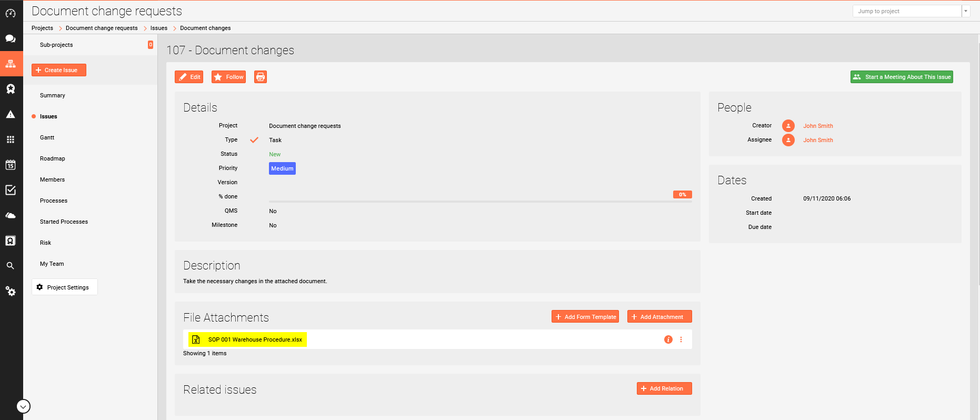Expand the sidebar with bottom chevron button
This screenshot has width=980, height=420.
[x=23, y=406]
